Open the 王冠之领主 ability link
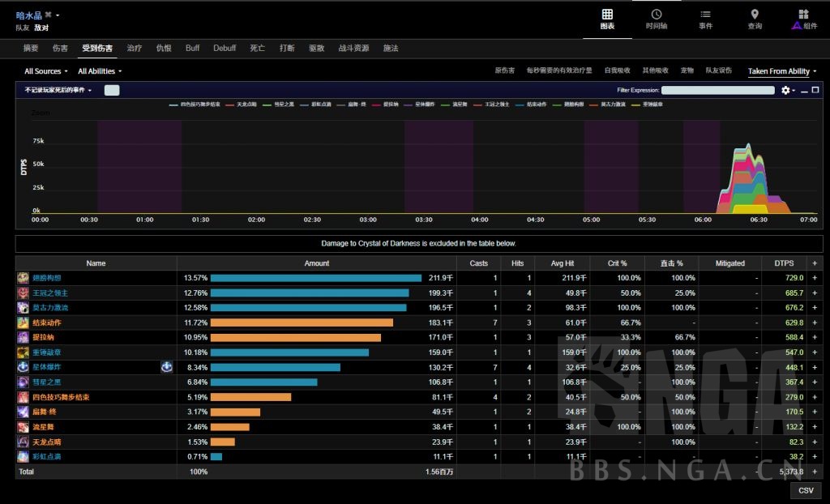 (x=50, y=293)
